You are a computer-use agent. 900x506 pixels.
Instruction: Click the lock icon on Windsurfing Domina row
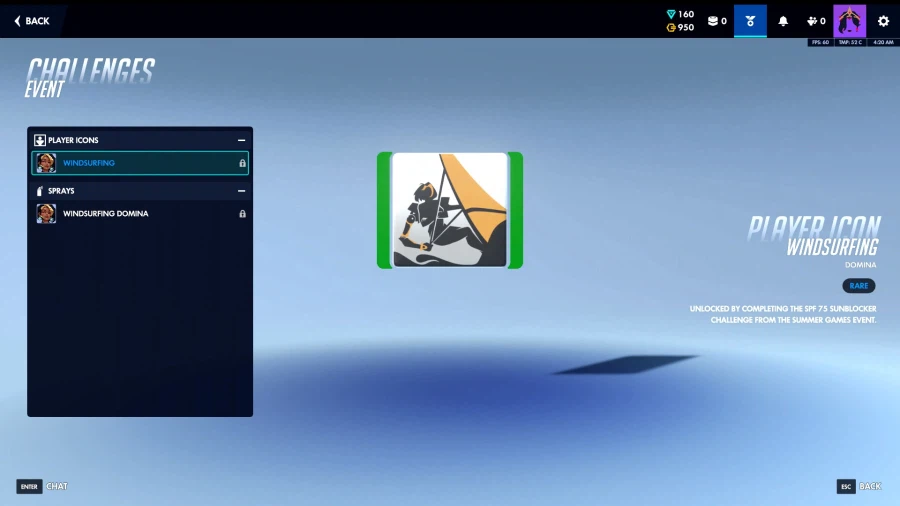(242, 214)
